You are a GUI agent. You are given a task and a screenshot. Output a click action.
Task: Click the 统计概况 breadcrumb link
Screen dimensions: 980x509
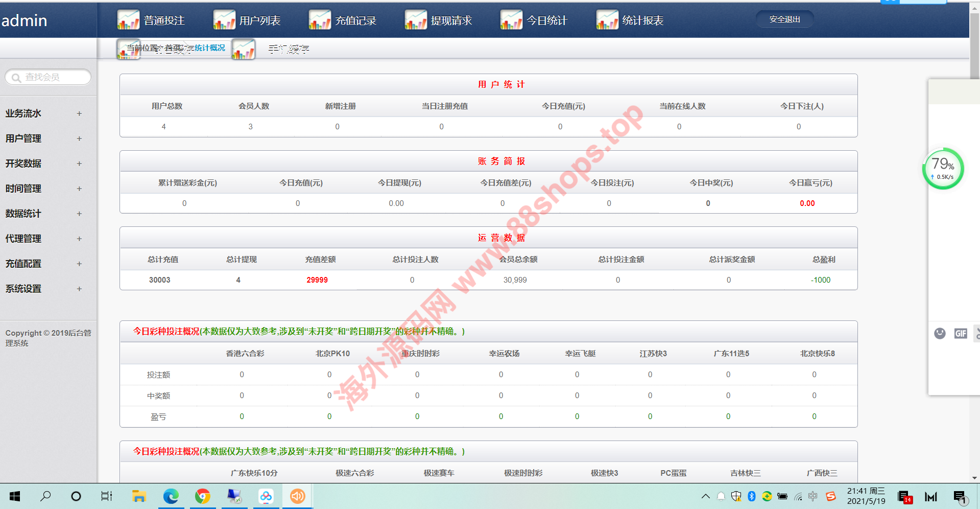point(209,48)
